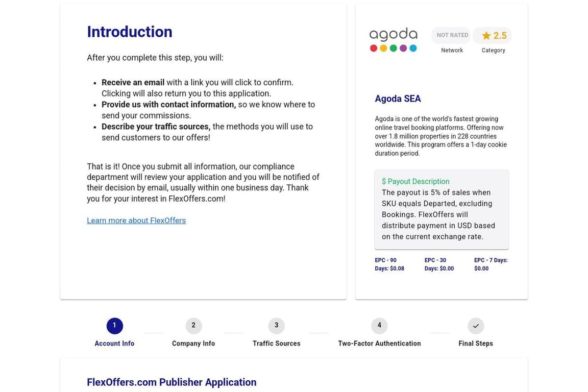Click the NOT RATED network badge
This screenshot has height=392, width=588.
click(451, 35)
